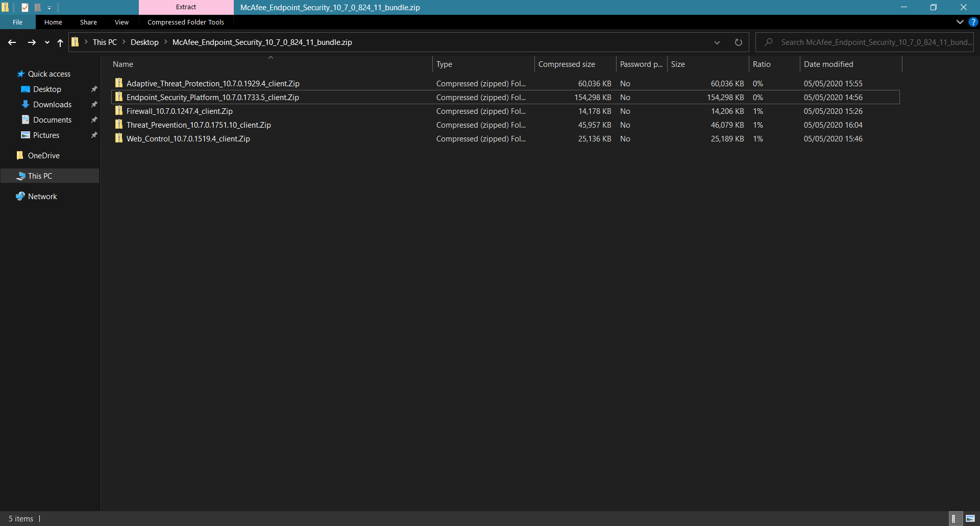
Task: Open the Customize Quick Access Toolbar dropdown
Action: 50,8
